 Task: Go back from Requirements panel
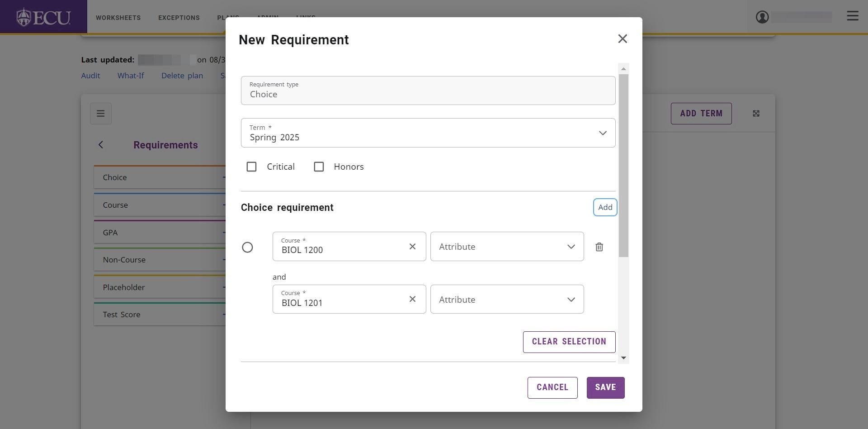pos(101,145)
